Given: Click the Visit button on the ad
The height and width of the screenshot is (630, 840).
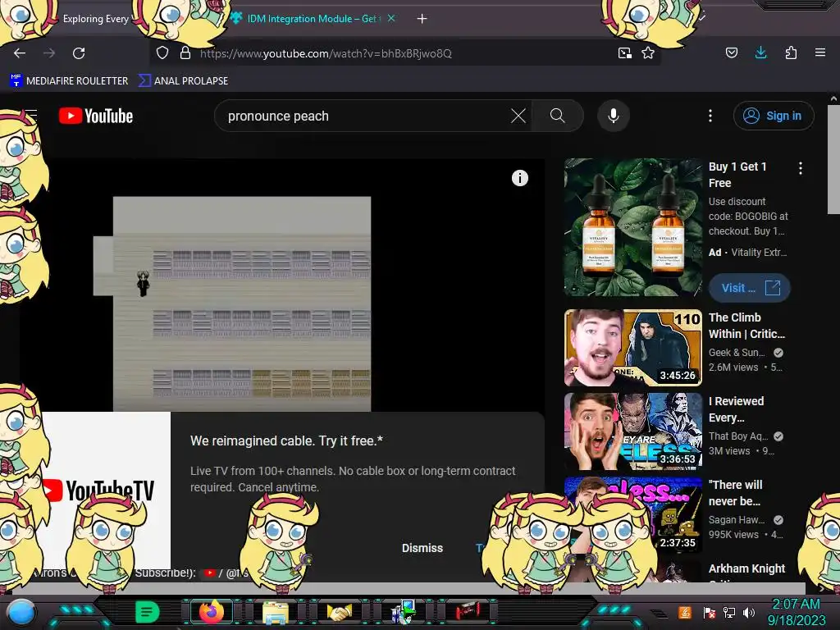Looking at the screenshot, I should 750,288.
